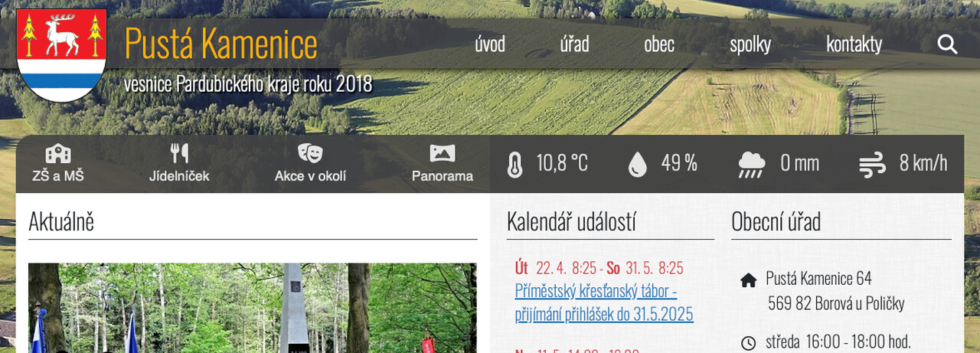Image resolution: width=980 pixels, height=353 pixels.
Task: Click the humidity droplet icon
Action: click(638, 164)
